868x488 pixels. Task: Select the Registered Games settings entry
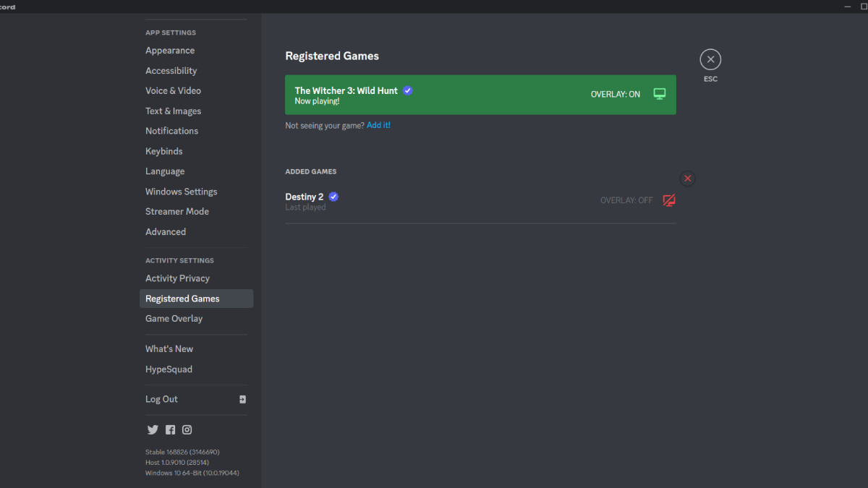coord(182,298)
